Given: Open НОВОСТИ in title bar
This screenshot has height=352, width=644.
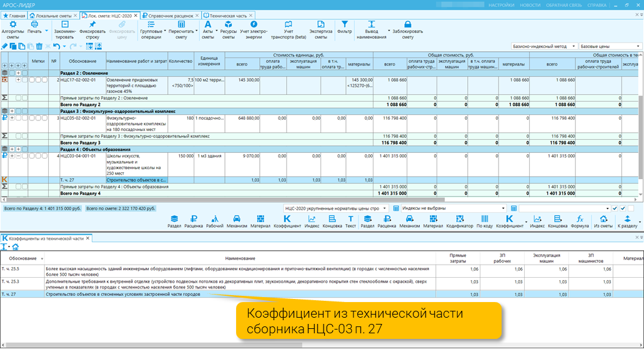Looking at the screenshot, I should click(530, 6).
